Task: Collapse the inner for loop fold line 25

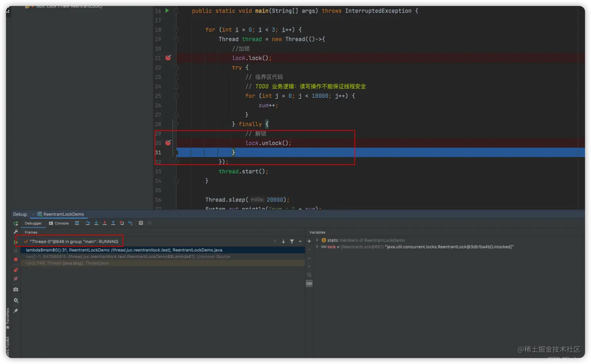Action: coord(176,96)
